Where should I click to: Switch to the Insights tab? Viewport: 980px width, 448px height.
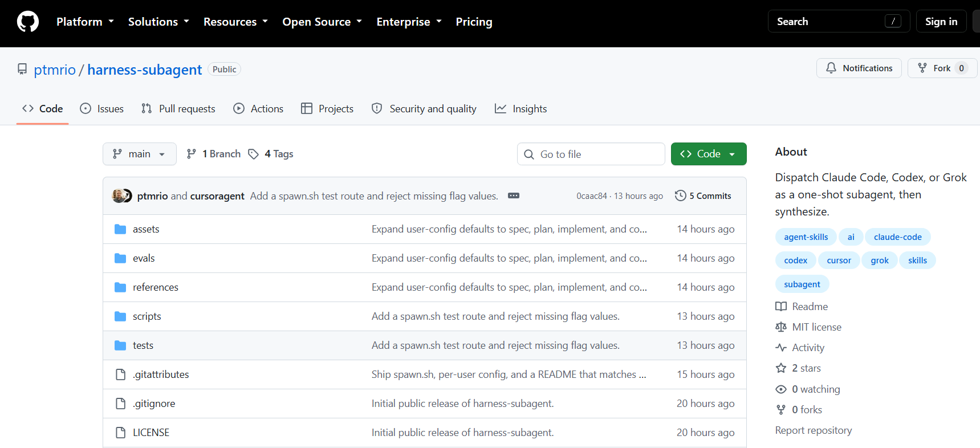tap(521, 108)
